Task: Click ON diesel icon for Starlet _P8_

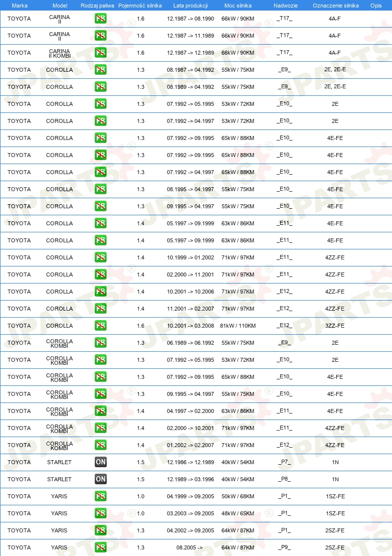Action: [x=101, y=479]
